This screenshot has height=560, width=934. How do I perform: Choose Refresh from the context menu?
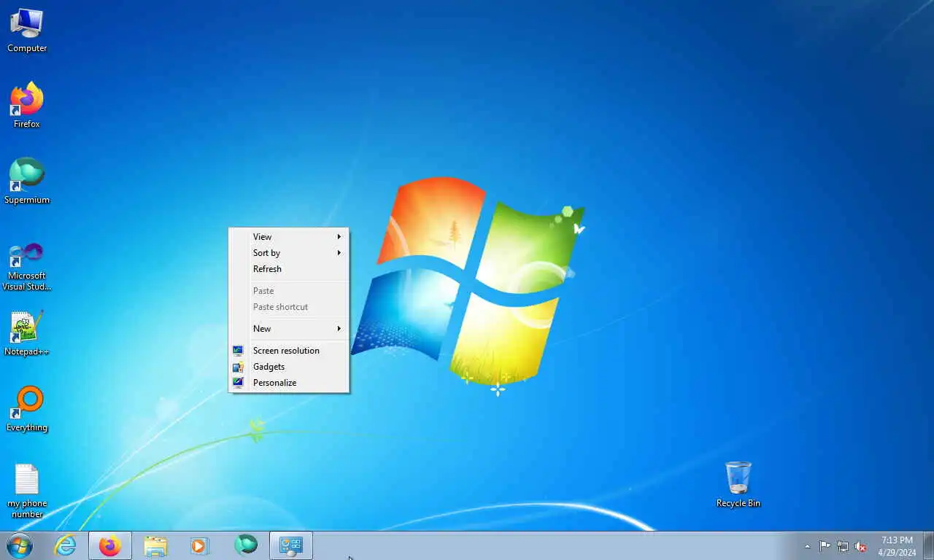(289, 269)
